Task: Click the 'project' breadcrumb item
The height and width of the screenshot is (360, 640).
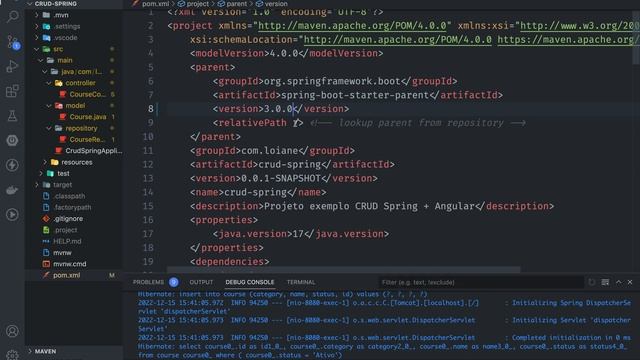Action: (x=198, y=4)
